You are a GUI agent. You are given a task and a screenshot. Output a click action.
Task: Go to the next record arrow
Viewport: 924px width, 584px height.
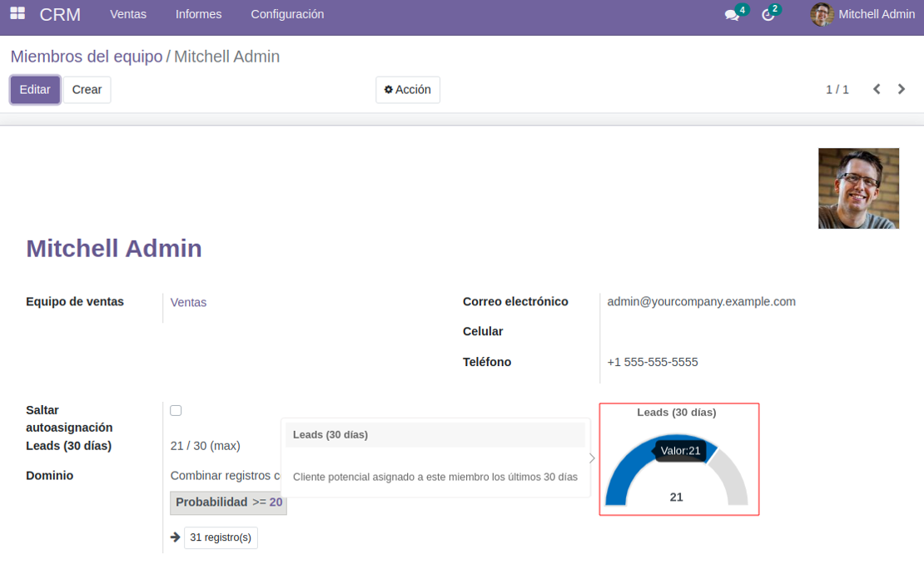(901, 89)
